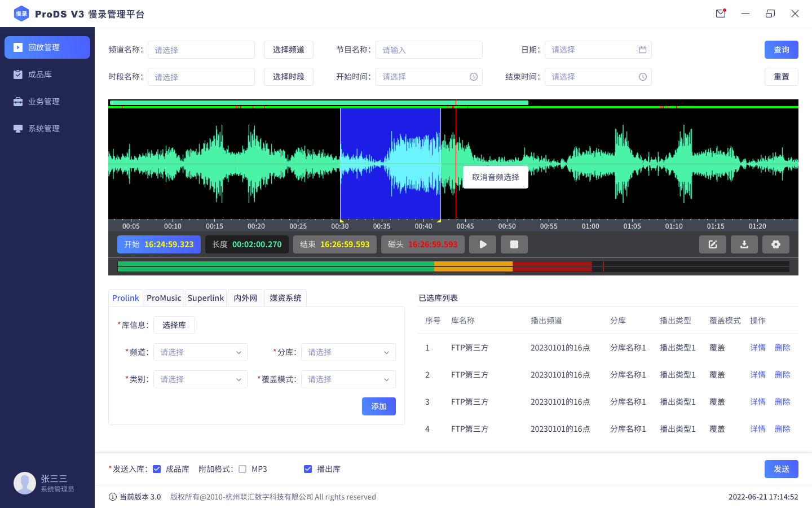The height and width of the screenshot is (508, 812).
Task: Expand the 覆盖模式 dropdown
Action: pos(348,379)
